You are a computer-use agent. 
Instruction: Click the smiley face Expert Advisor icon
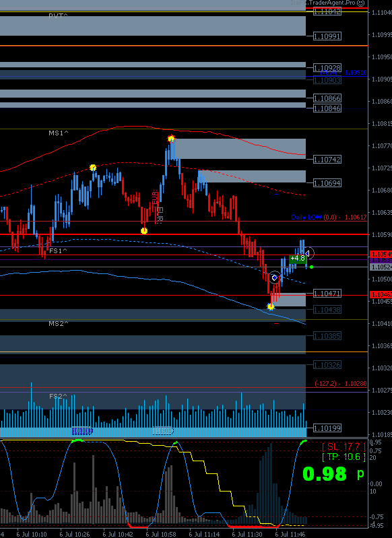click(360, 3)
